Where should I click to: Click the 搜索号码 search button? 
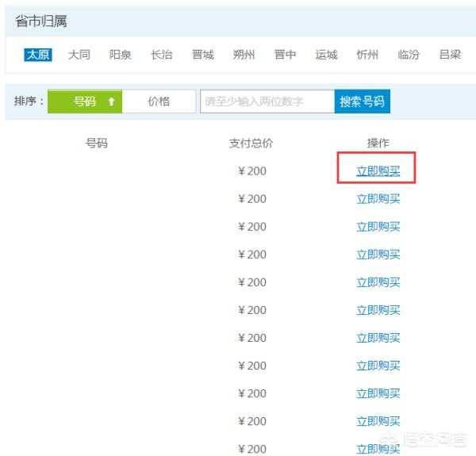coord(363,102)
